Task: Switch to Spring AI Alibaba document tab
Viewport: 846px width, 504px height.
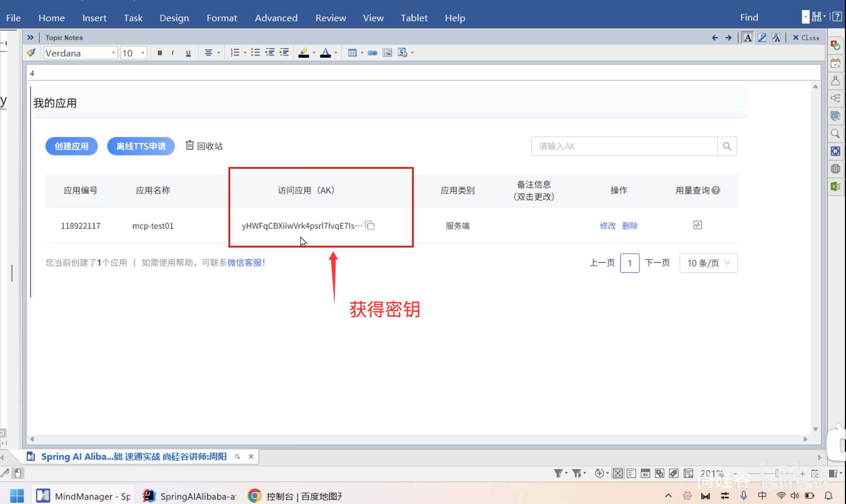Action: pos(133,456)
